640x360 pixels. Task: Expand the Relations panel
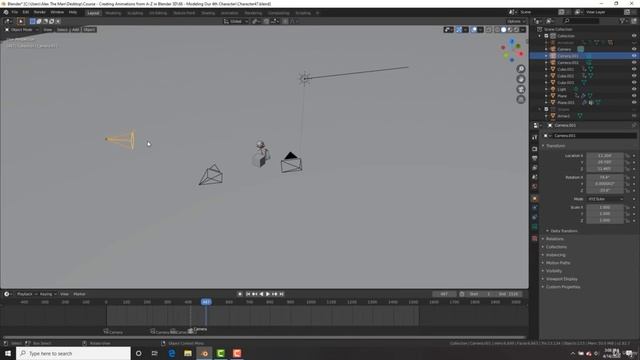click(x=555, y=239)
